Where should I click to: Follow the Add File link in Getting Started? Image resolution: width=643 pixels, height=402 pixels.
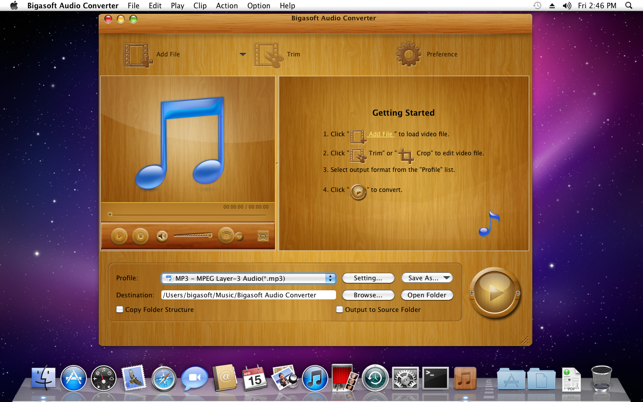(x=381, y=134)
